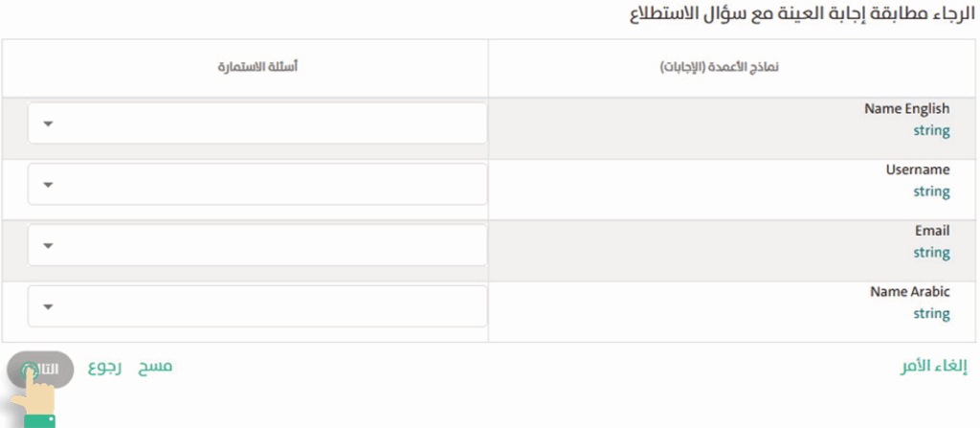Click the مسح (Clear) link
Viewport: 980px width, 428px height.
pos(154,367)
